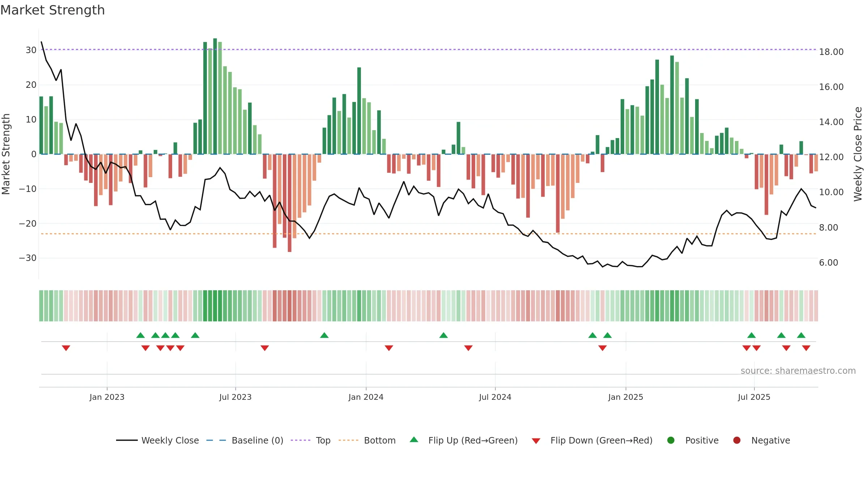Click the green Positive circle in legend
The height and width of the screenshot is (488, 868).
pos(671,440)
